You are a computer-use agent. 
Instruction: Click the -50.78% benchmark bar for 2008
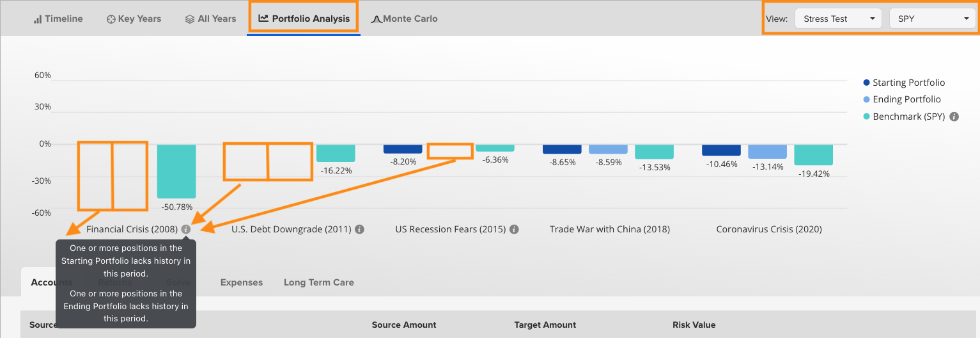coord(176,171)
